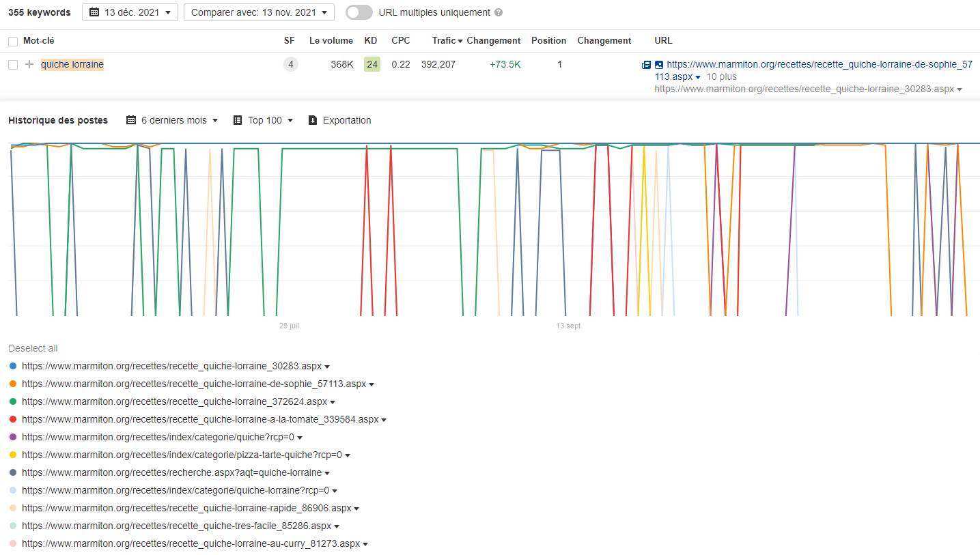Click the plus icon beside quiche lorraine
This screenshot has width=980, height=555.
(29, 65)
